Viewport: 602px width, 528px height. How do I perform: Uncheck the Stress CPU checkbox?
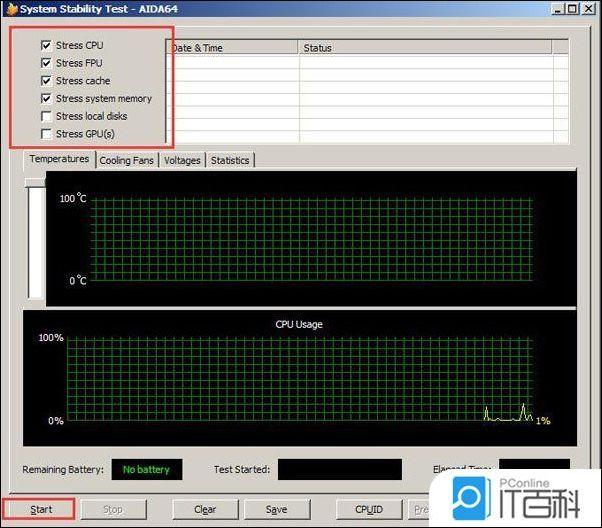coord(46,45)
